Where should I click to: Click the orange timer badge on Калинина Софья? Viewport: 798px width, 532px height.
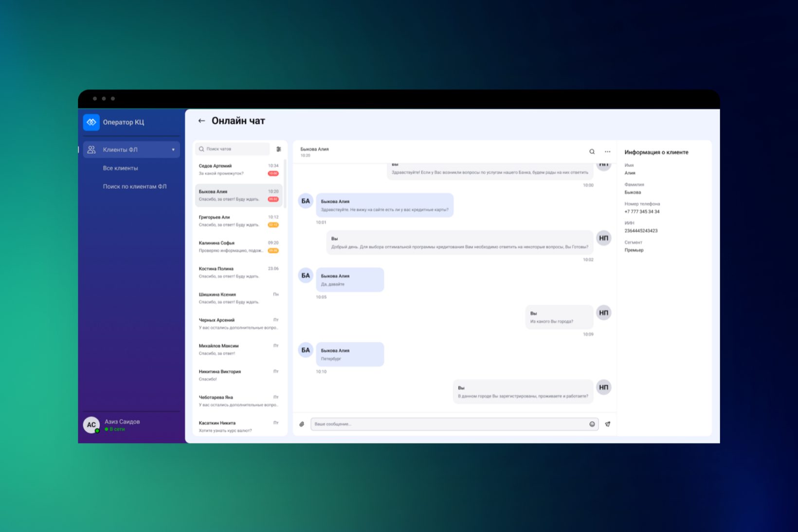[x=273, y=251]
